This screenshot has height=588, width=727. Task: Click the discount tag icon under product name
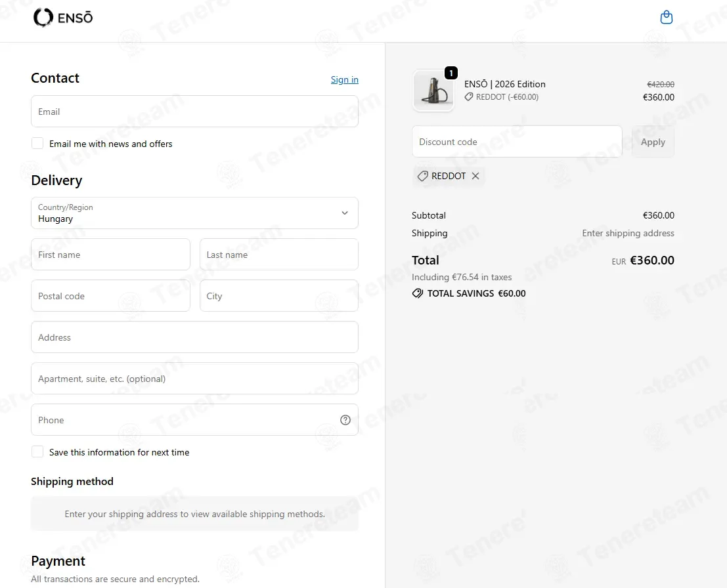pos(469,97)
